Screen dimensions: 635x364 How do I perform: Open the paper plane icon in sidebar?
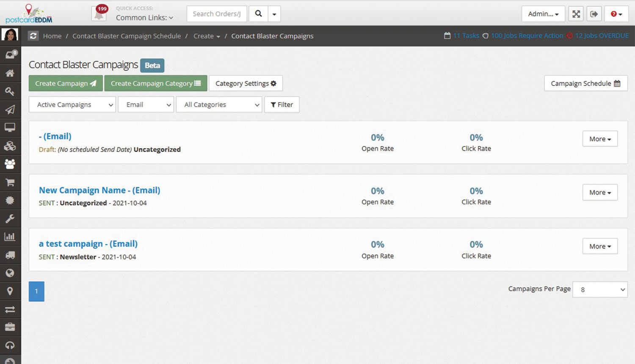click(x=10, y=110)
